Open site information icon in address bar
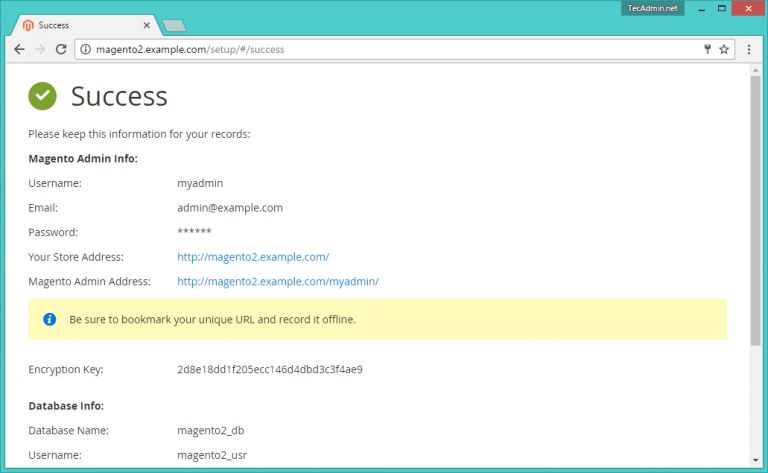Image resolution: width=768 pixels, height=473 pixels. pyautogui.click(x=85, y=49)
